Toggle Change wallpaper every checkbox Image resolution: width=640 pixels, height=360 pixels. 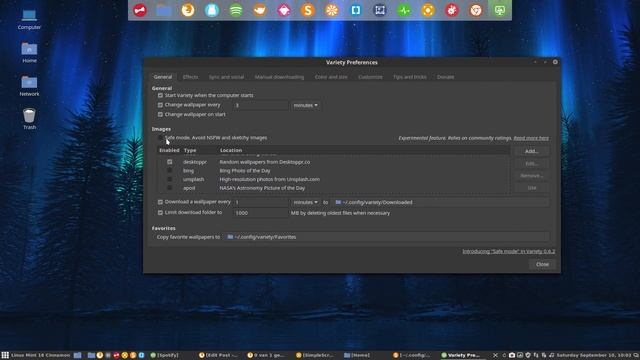[x=160, y=105]
